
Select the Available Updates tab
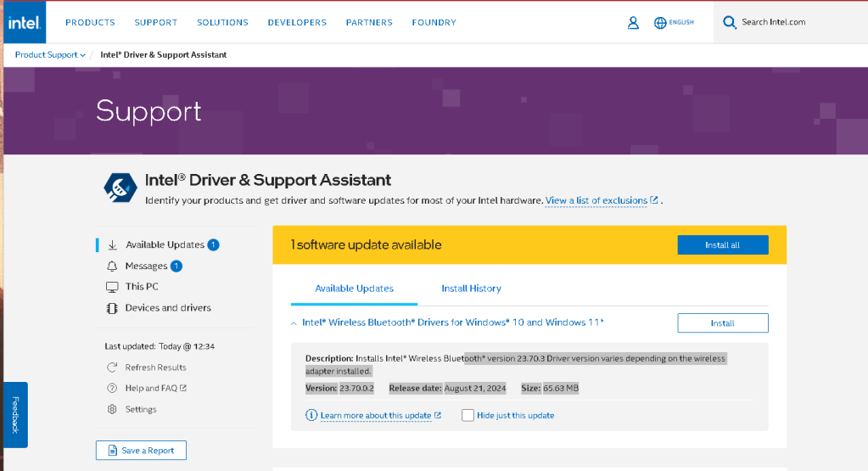tap(355, 289)
